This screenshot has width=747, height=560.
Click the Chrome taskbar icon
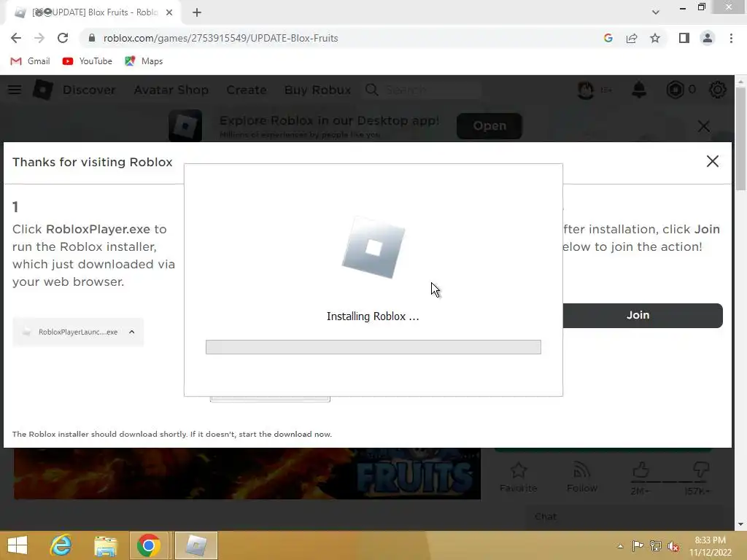coord(148,545)
